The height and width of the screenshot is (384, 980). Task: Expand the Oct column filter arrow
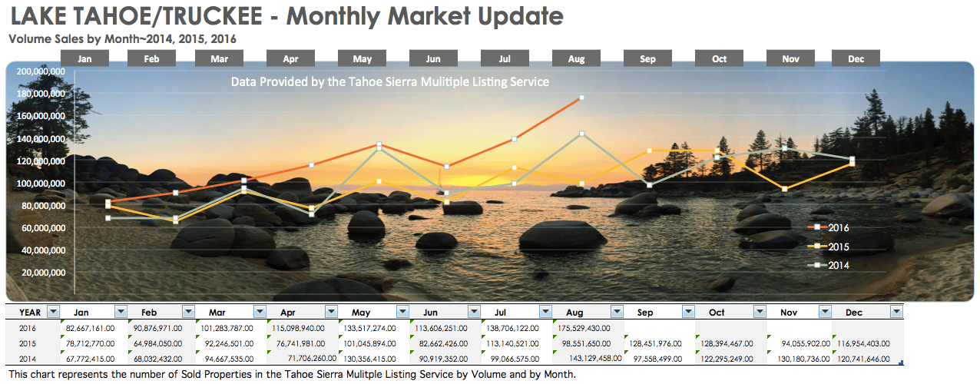[x=760, y=312]
